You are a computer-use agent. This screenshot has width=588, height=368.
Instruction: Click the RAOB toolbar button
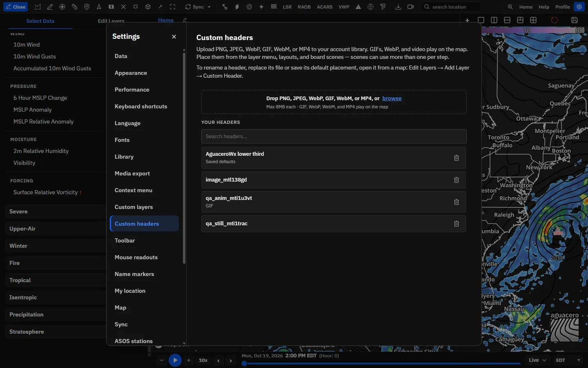click(x=304, y=7)
